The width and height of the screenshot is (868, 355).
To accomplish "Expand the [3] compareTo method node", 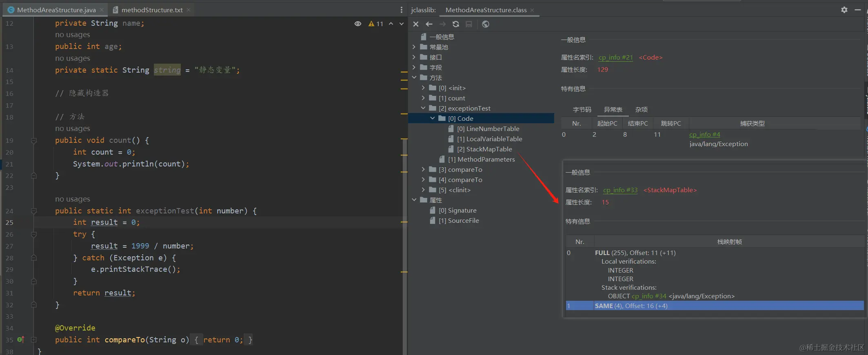I will (x=423, y=169).
